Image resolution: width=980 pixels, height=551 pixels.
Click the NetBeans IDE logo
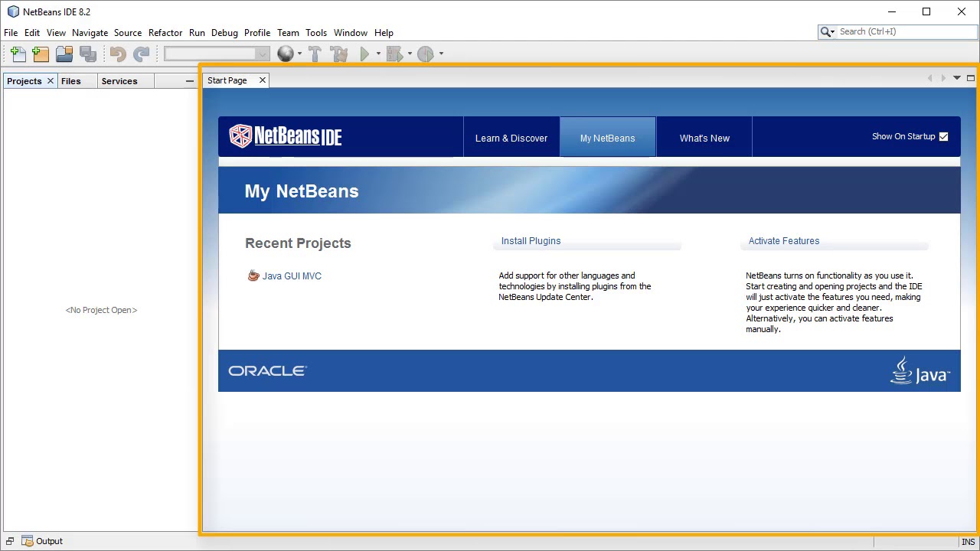(286, 136)
